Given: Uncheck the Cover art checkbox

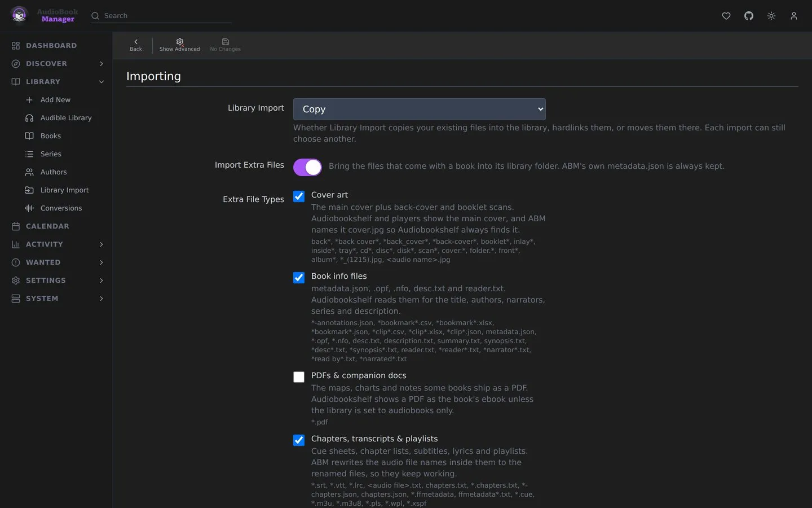Looking at the screenshot, I should (x=299, y=196).
